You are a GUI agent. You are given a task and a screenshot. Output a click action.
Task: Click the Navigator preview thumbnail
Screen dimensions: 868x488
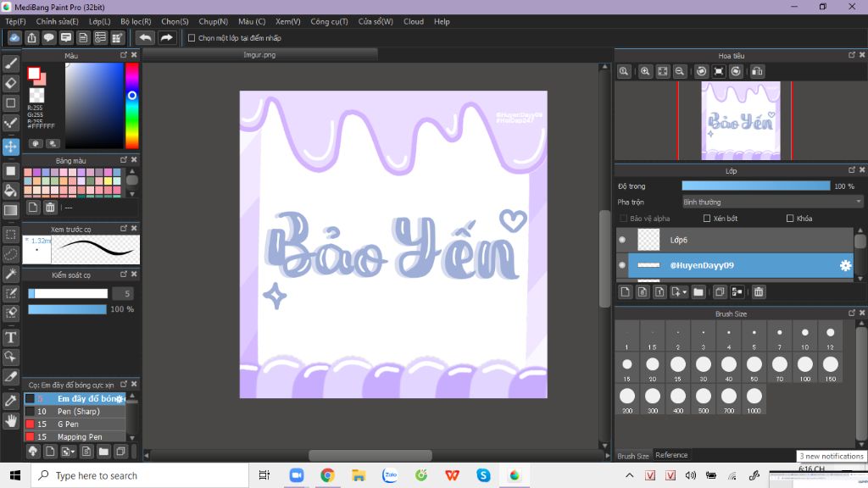[x=741, y=120]
